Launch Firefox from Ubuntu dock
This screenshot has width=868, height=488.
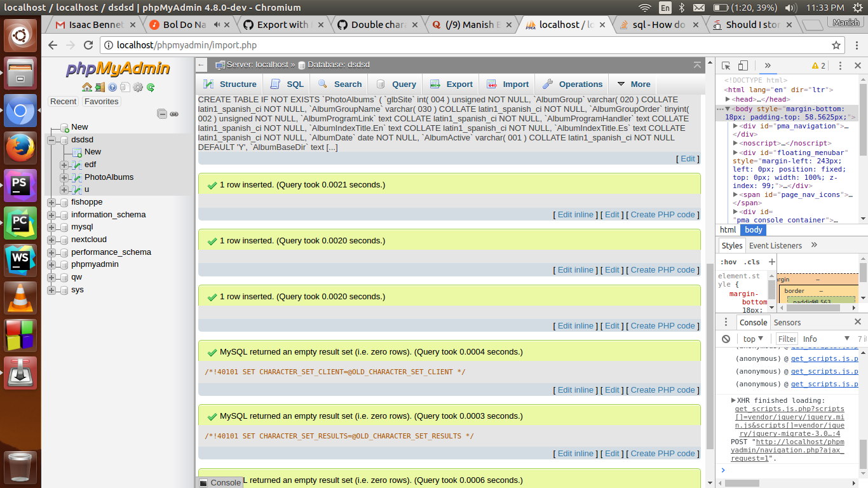pyautogui.click(x=20, y=149)
